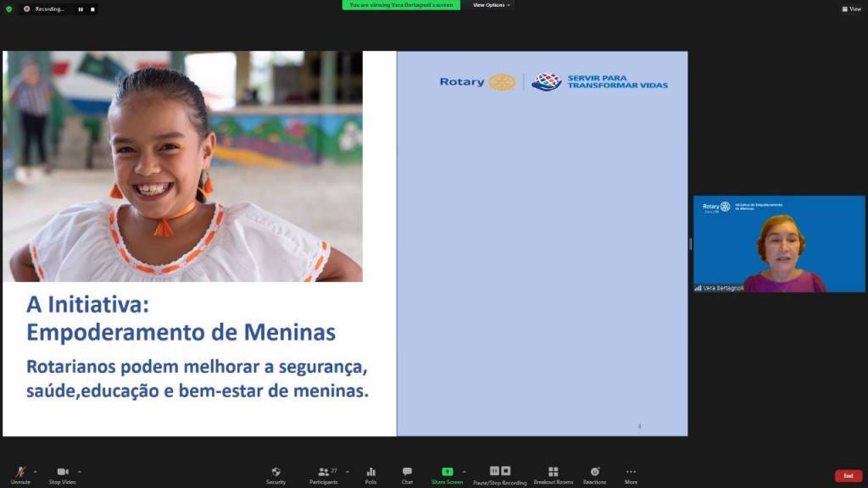Click the green encryption shield icon

(x=8, y=8)
